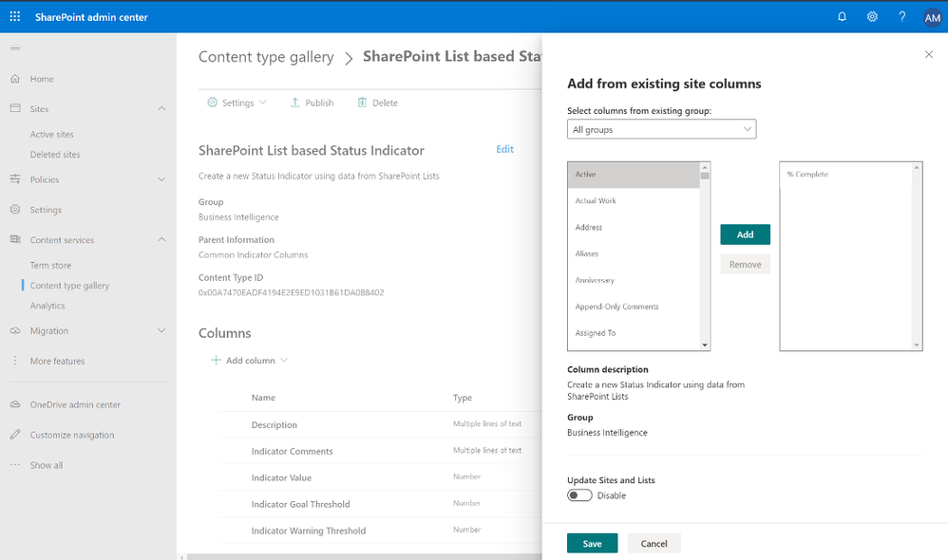Click the available columns scrollbar up arrow
The image size is (948, 560).
704,167
